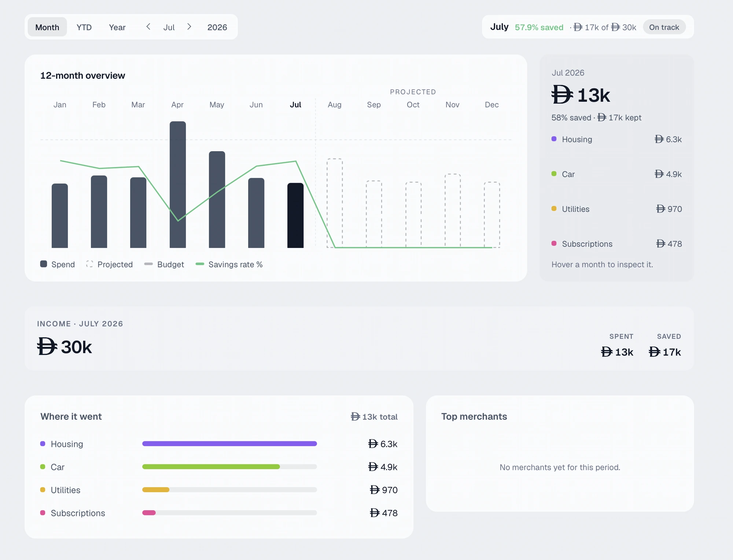This screenshot has height=560, width=733.
Task: Click the Car row in Where it went
Action: pos(219,467)
